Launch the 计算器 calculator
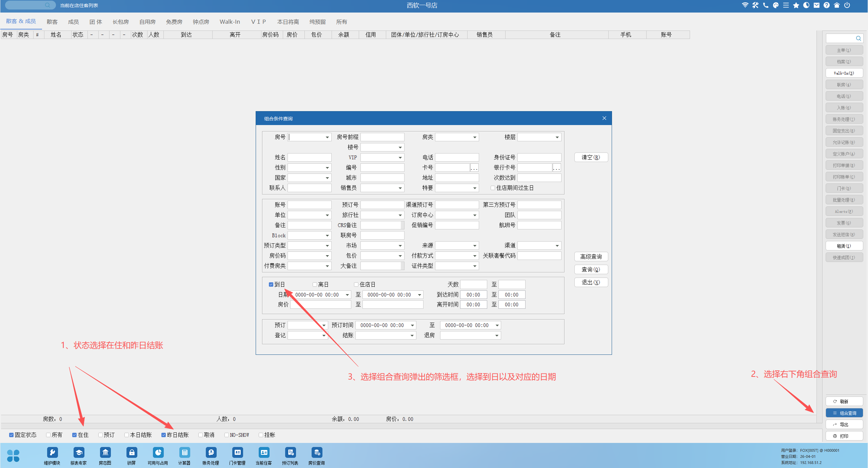This screenshot has height=468, width=868. [184, 456]
